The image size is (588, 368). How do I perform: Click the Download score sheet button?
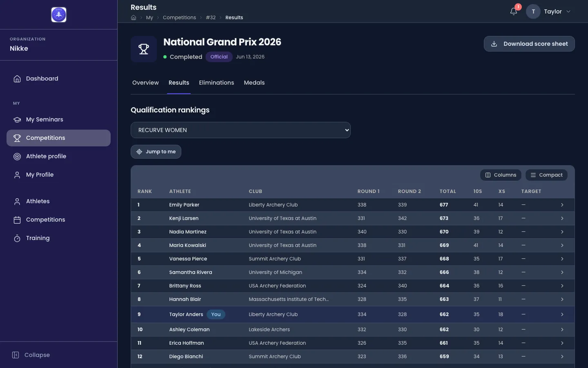pyautogui.click(x=529, y=44)
